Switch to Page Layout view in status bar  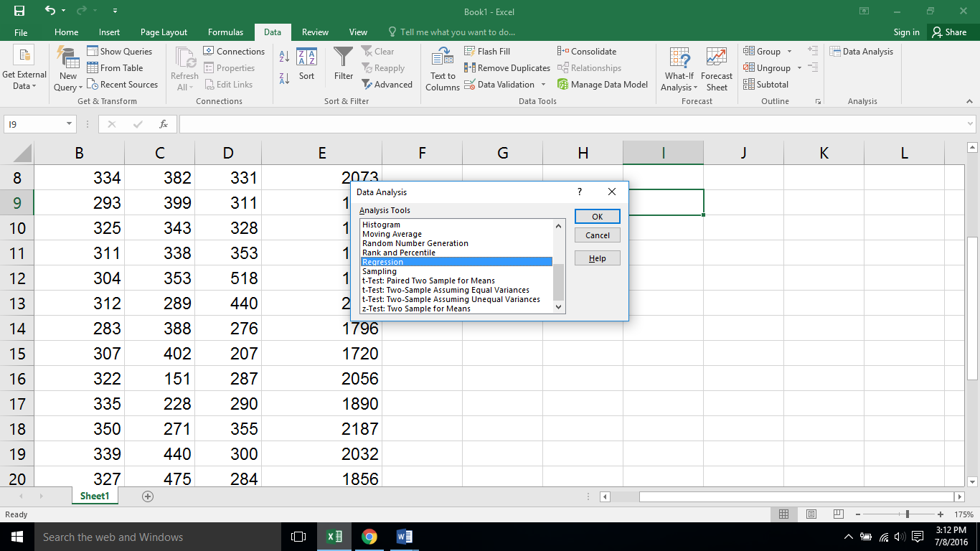point(811,514)
